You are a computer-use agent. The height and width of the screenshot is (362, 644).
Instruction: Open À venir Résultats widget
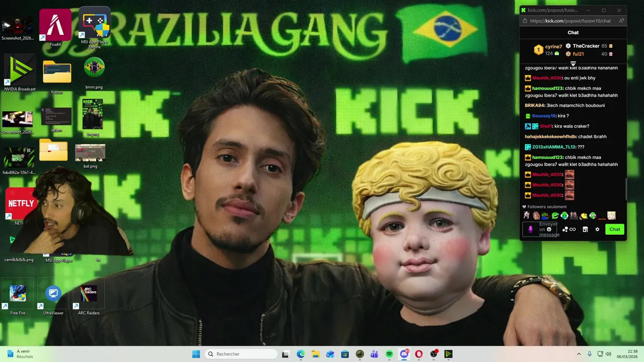click(20, 354)
